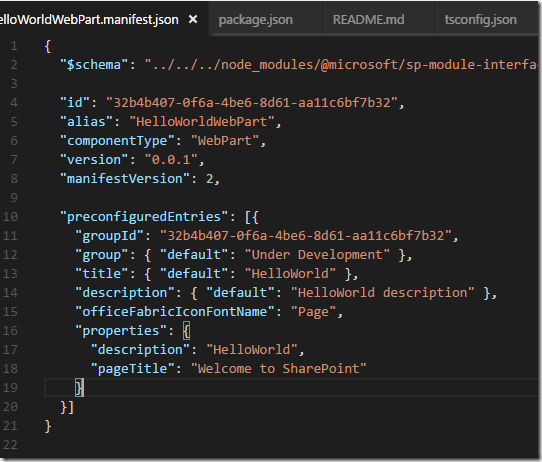Click the "manifestVersion" key
The image size is (542, 462).
[x=125, y=179]
